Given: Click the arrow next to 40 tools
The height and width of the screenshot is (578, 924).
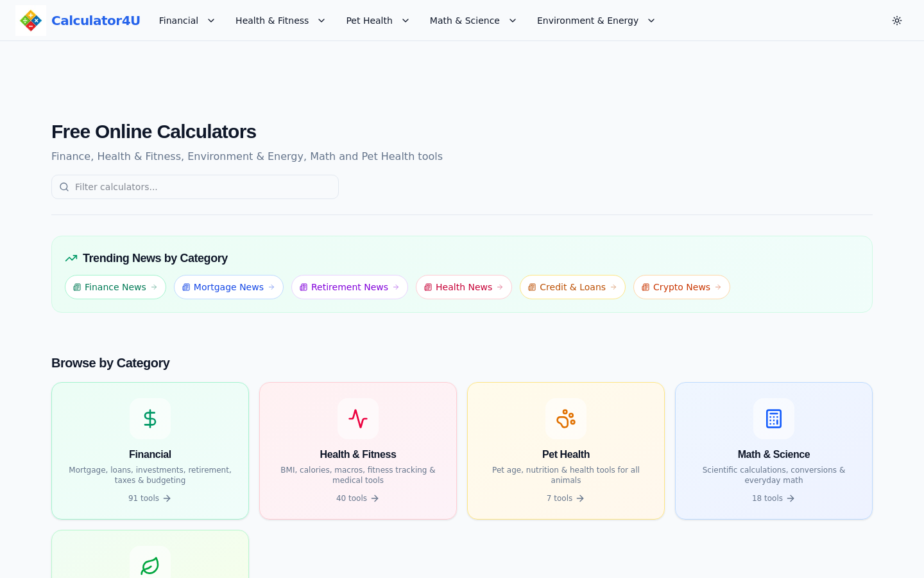Looking at the screenshot, I should [375, 498].
